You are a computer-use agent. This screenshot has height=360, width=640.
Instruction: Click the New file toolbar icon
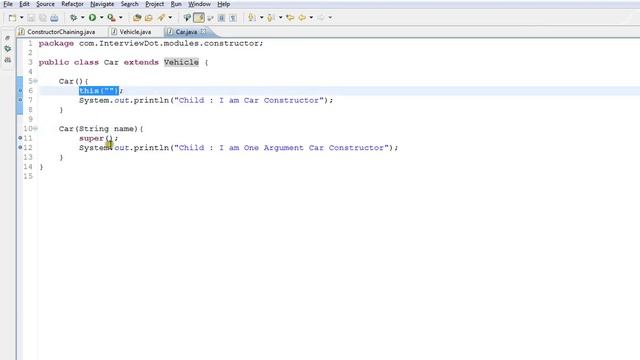(x=13, y=18)
